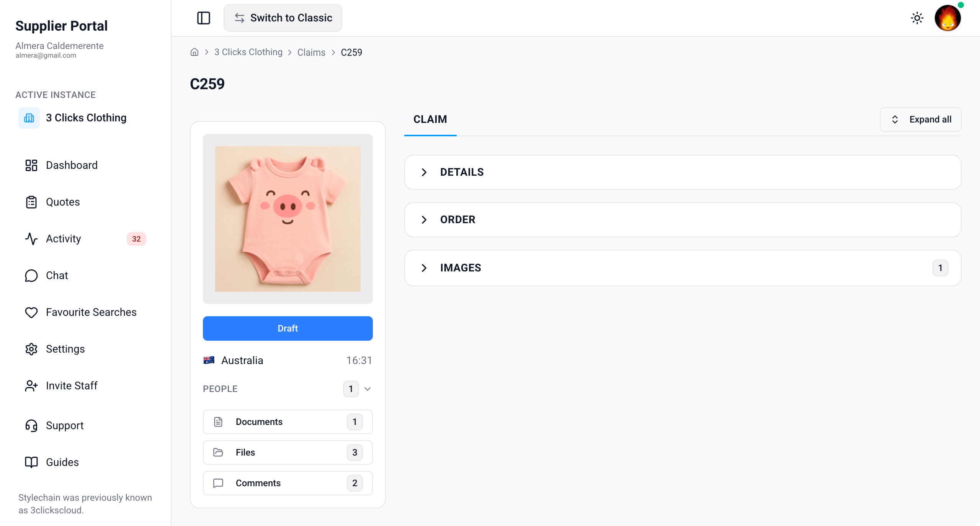The height and width of the screenshot is (526, 980).
Task: Select the CLAIM tab
Action: (430, 119)
